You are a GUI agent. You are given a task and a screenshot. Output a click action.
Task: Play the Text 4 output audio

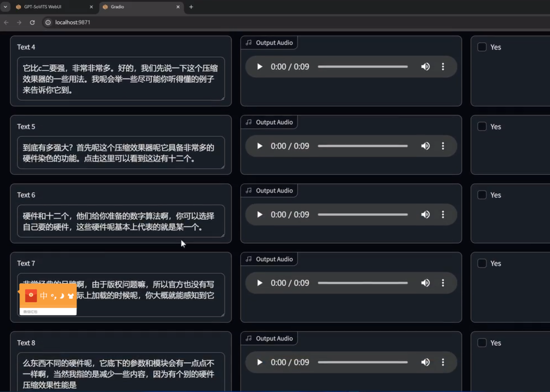260,67
